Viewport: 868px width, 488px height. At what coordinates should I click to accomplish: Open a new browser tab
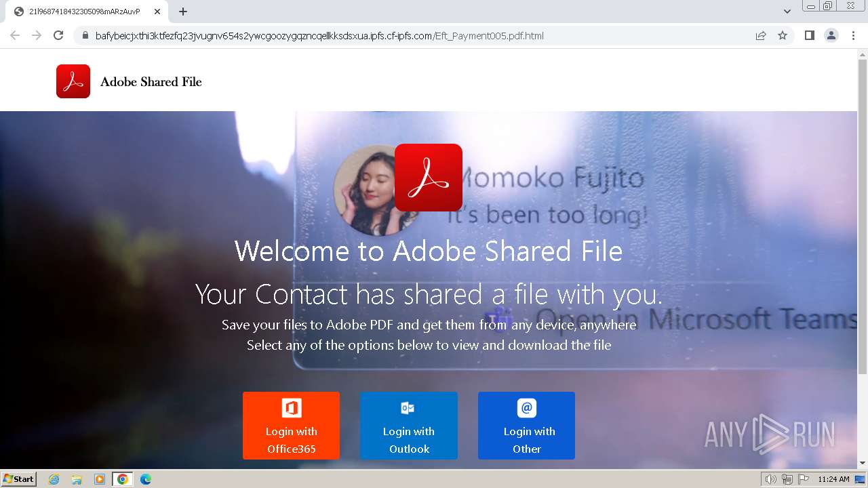click(x=183, y=12)
